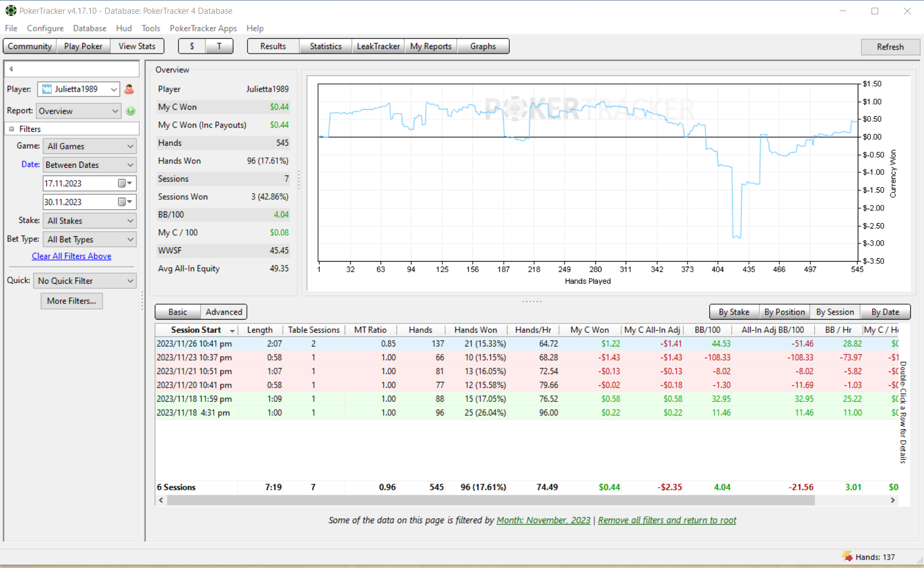
Task: Group report By Position
Action: click(x=784, y=312)
